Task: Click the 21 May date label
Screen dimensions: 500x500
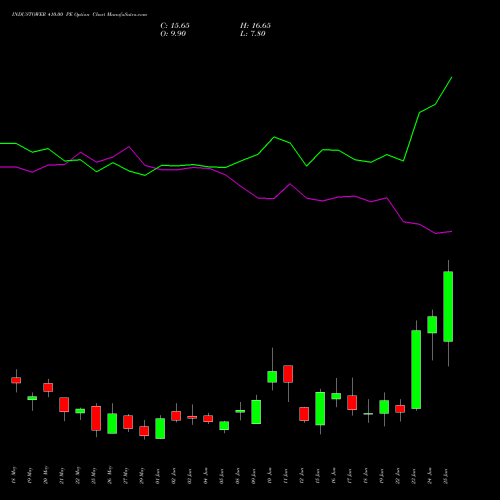Action: coord(62,475)
